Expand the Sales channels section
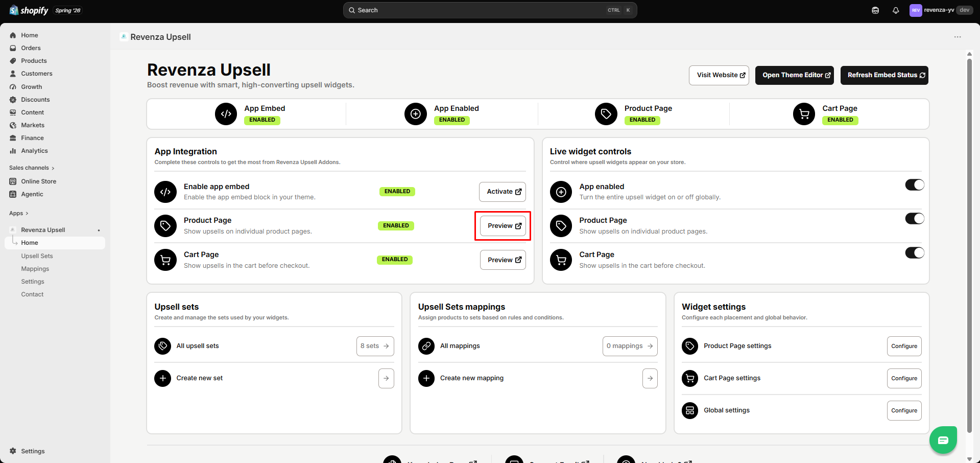 (32, 168)
